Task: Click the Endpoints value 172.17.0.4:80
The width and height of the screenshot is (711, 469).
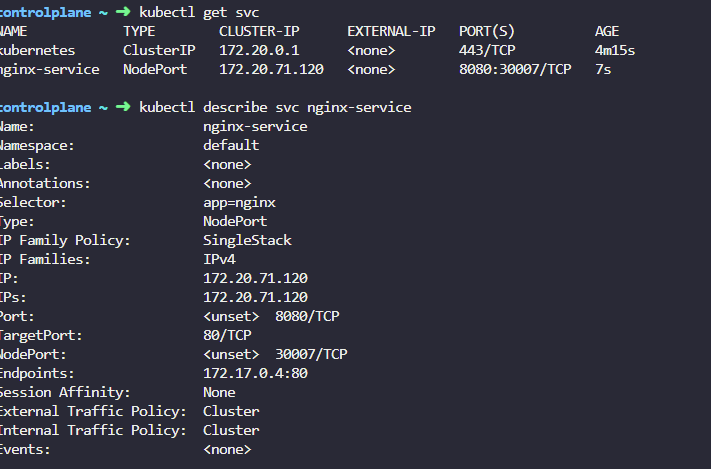Action: click(x=255, y=373)
